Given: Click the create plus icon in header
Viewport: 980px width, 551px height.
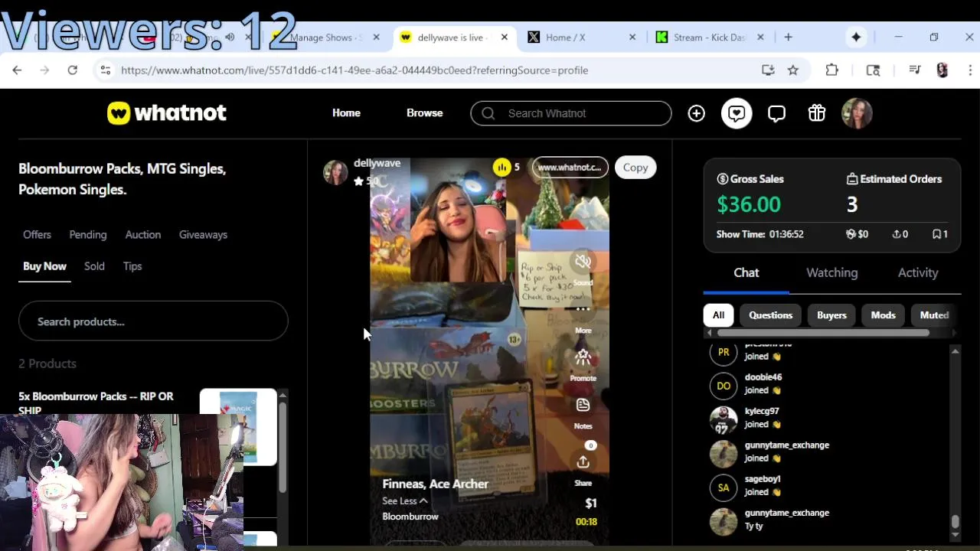Looking at the screenshot, I should (x=696, y=113).
